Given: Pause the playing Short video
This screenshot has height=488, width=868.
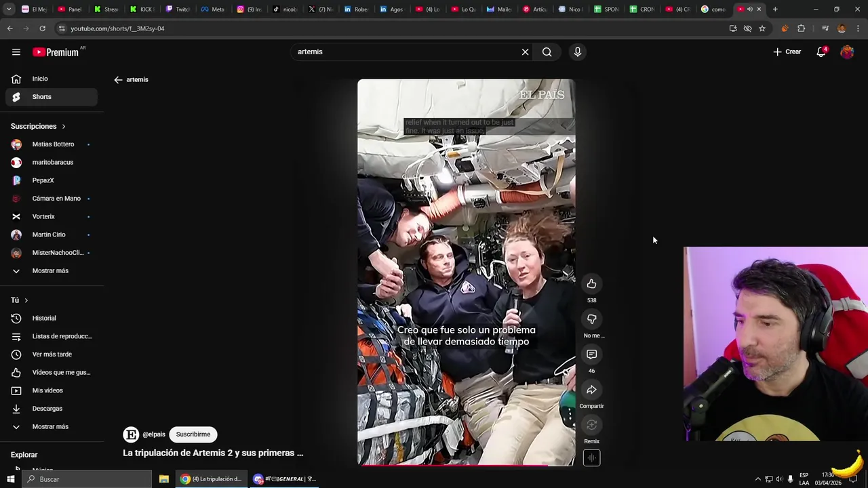Looking at the screenshot, I should 466,271.
